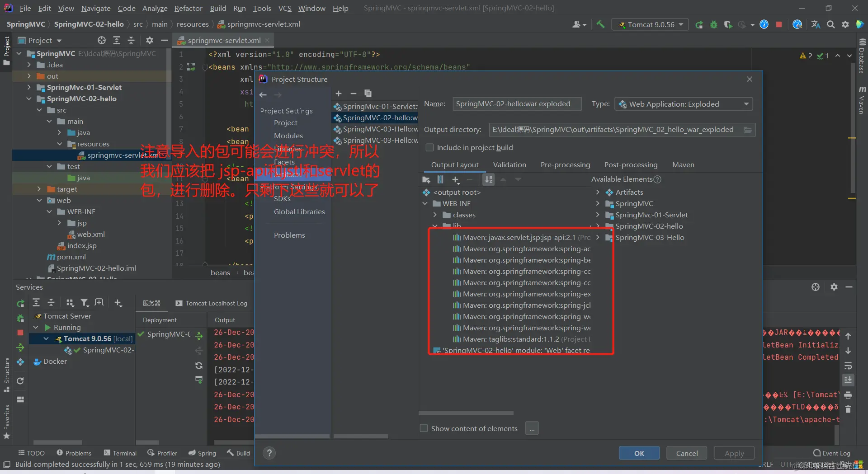Toggle Include in project build checkbox
This screenshot has height=474, width=868.
pyautogui.click(x=430, y=147)
